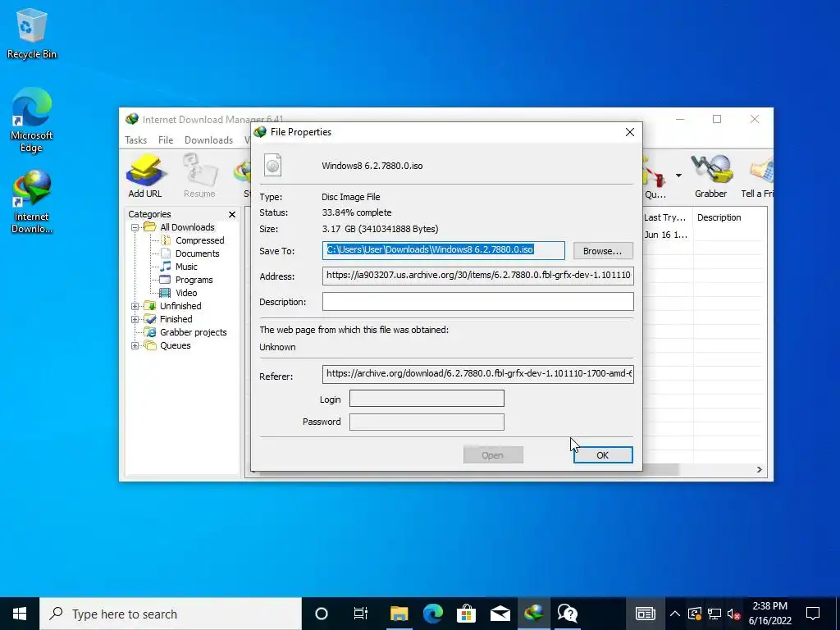The width and height of the screenshot is (840, 630).
Task: Click the disabled Open button
Action: (493, 454)
